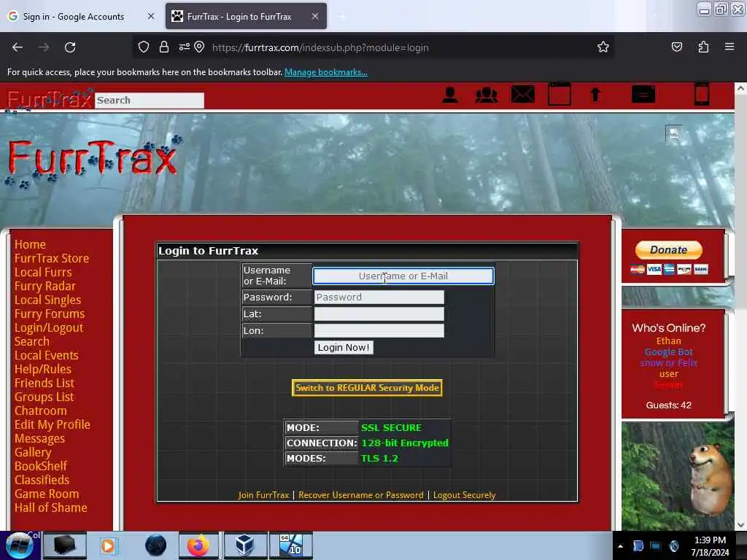Click the Manage bookmarks... link
Screen dimensions: 747x560
coord(326,72)
